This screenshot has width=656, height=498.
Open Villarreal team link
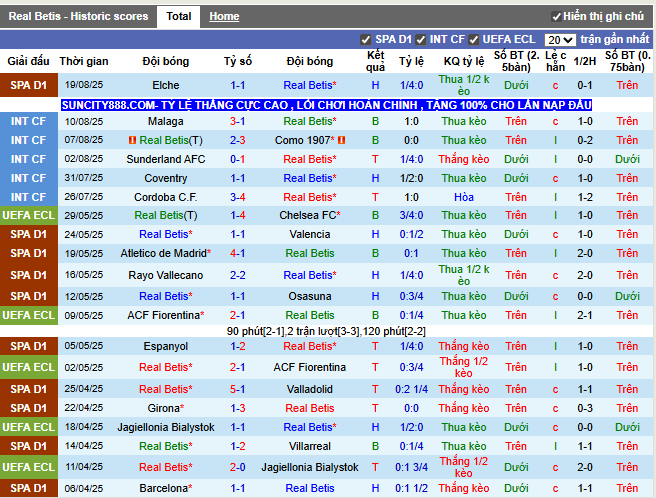[310, 447]
